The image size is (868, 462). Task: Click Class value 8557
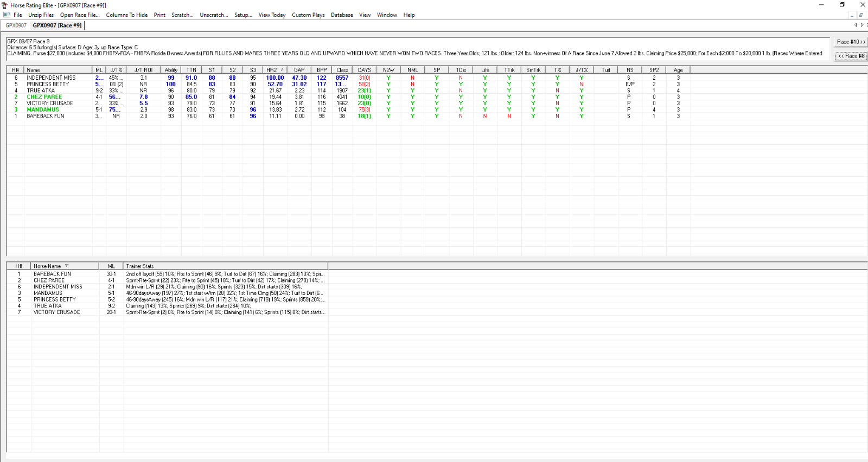(342, 78)
